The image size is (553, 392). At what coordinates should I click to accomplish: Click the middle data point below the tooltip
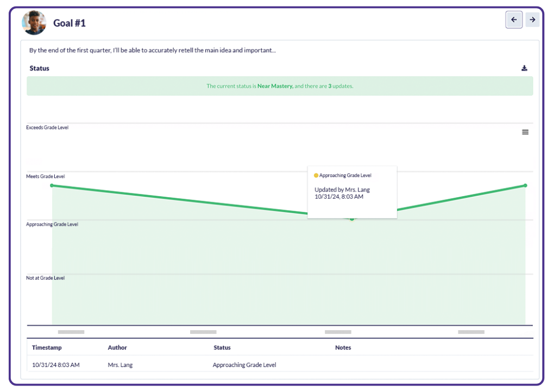point(352,219)
